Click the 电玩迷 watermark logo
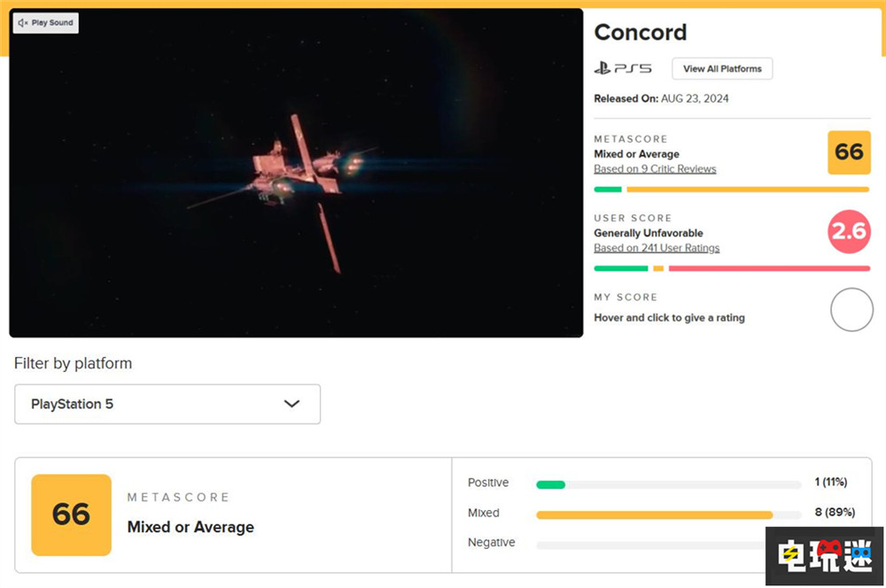 point(823,556)
